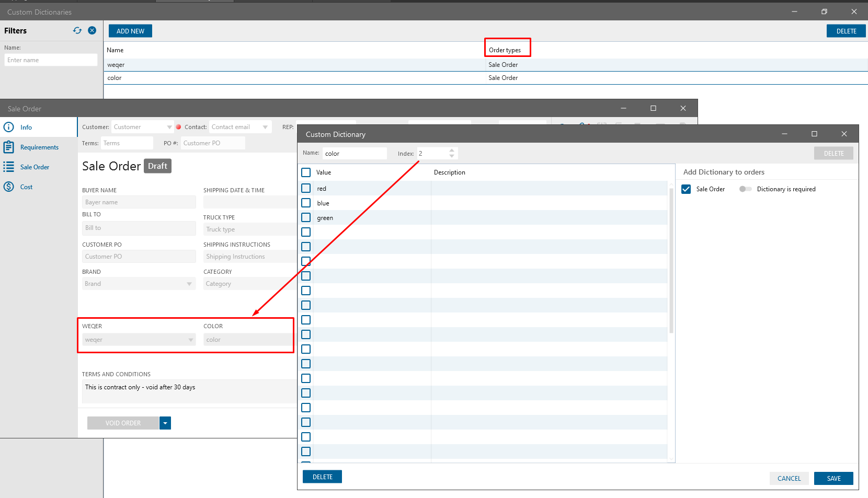Click the Truck type field
The width and height of the screenshot is (868, 498).
pyautogui.click(x=249, y=229)
